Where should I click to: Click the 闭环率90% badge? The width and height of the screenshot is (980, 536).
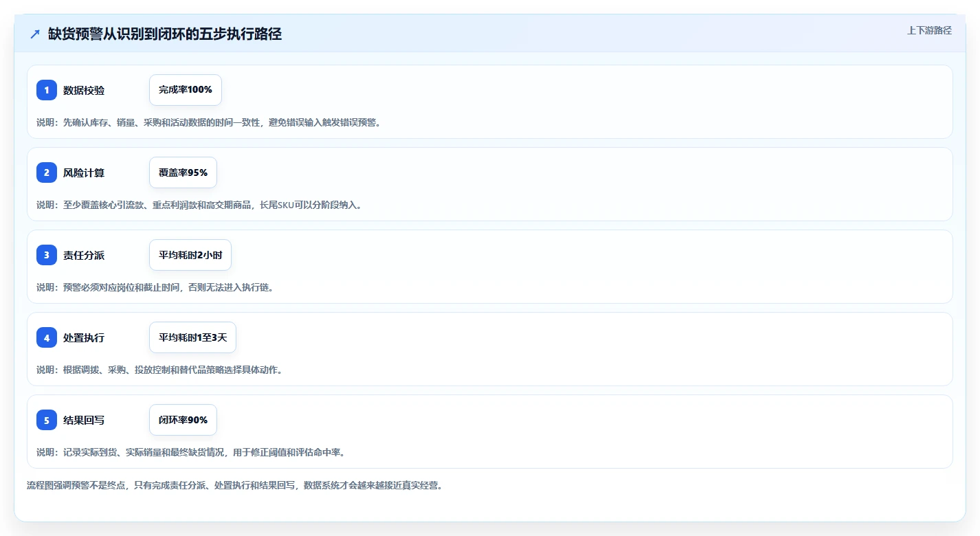coord(183,420)
